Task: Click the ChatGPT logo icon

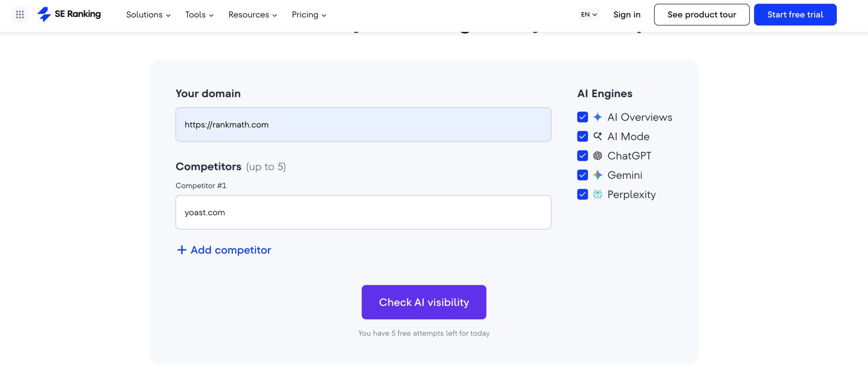Action: point(597,156)
